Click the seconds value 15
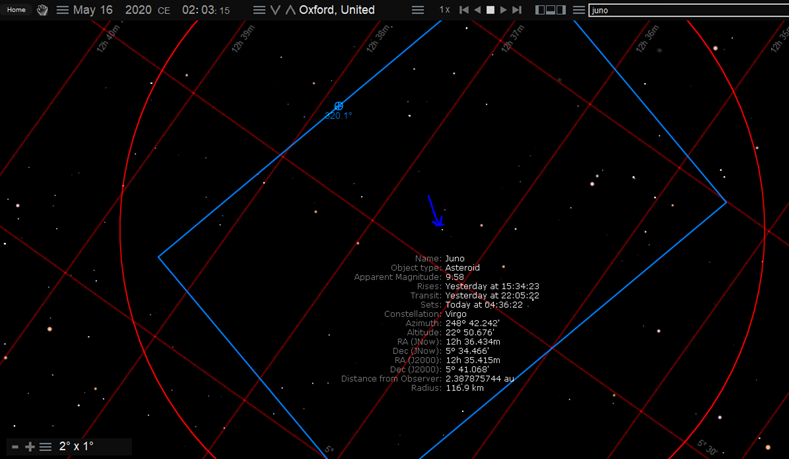Screen dimensions: 789x459 point(224,11)
